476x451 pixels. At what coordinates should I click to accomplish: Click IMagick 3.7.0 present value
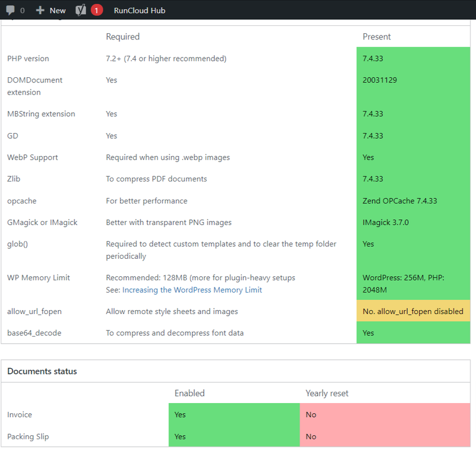pyautogui.click(x=386, y=223)
